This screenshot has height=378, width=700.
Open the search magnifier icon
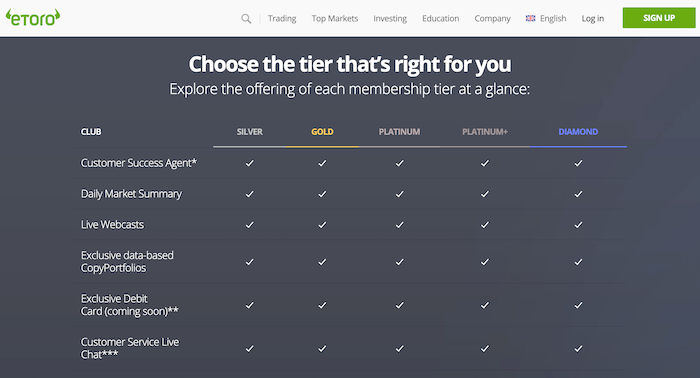(246, 19)
